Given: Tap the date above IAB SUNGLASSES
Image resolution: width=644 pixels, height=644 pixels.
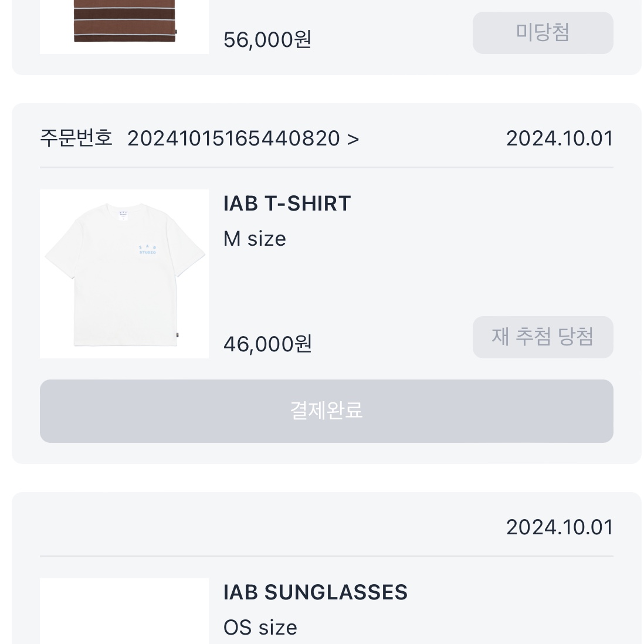Looking at the screenshot, I should [559, 527].
